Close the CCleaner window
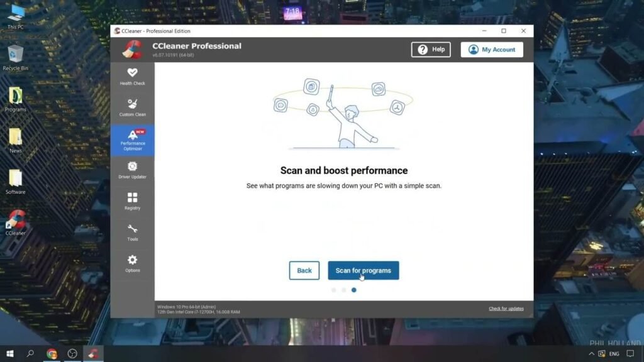The height and width of the screenshot is (362, 644). (x=523, y=31)
